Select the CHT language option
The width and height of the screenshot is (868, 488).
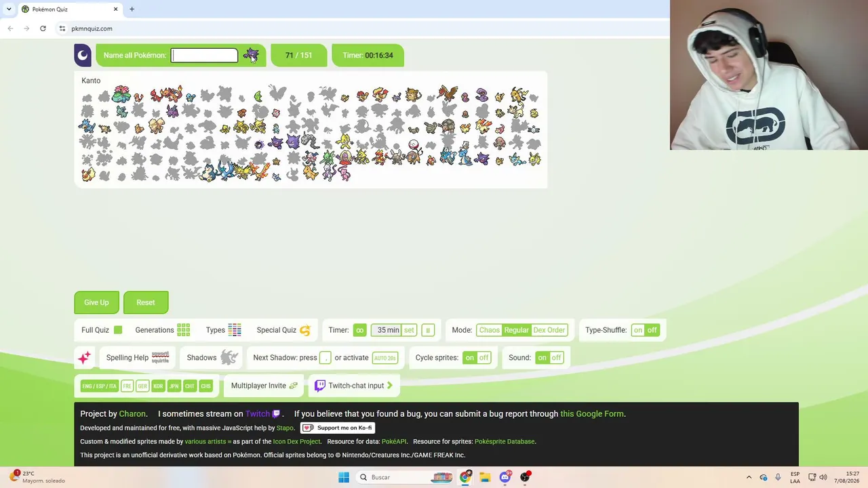coord(189,386)
